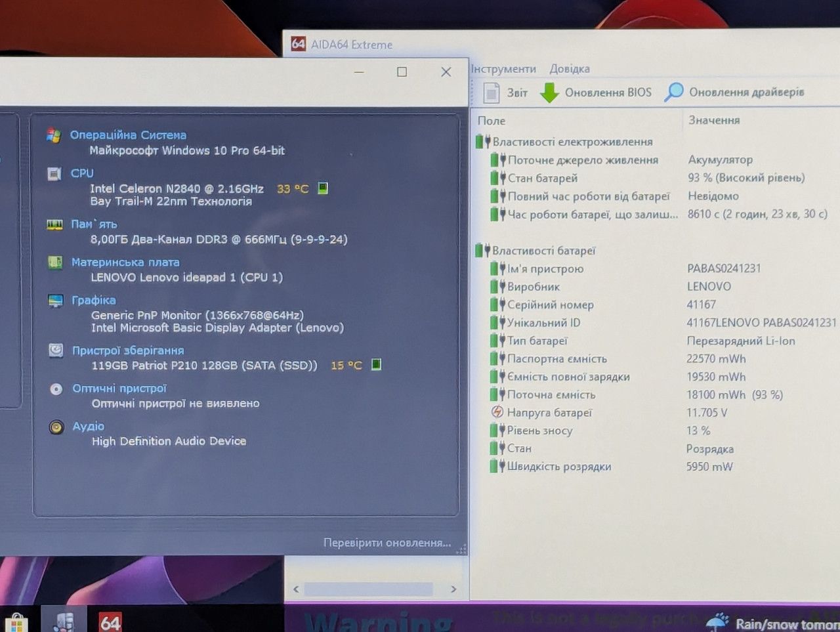Click the value PABAS0241231 for device name
The width and height of the screenshot is (840, 632).
[724, 268]
